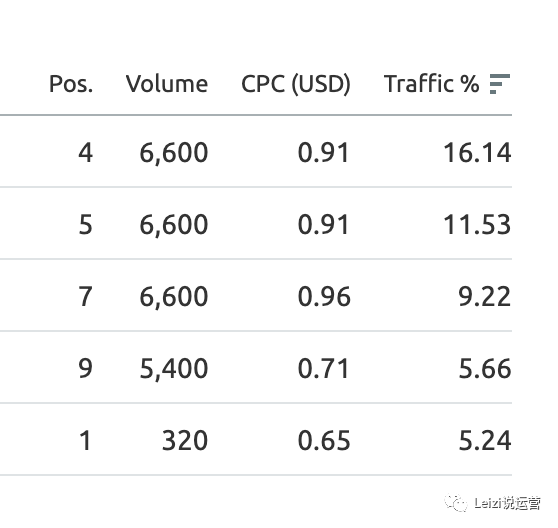Image resolution: width=558 pixels, height=528 pixels.
Task: Select the 5,400 volume cell
Action: 174,369
